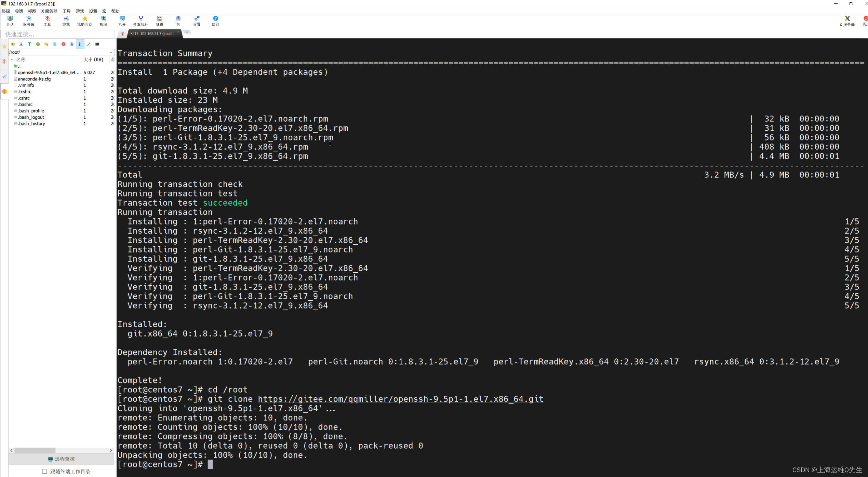Open the 设置 settings icon
This screenshot has height=477, width=868.
[x=197, y=21]
